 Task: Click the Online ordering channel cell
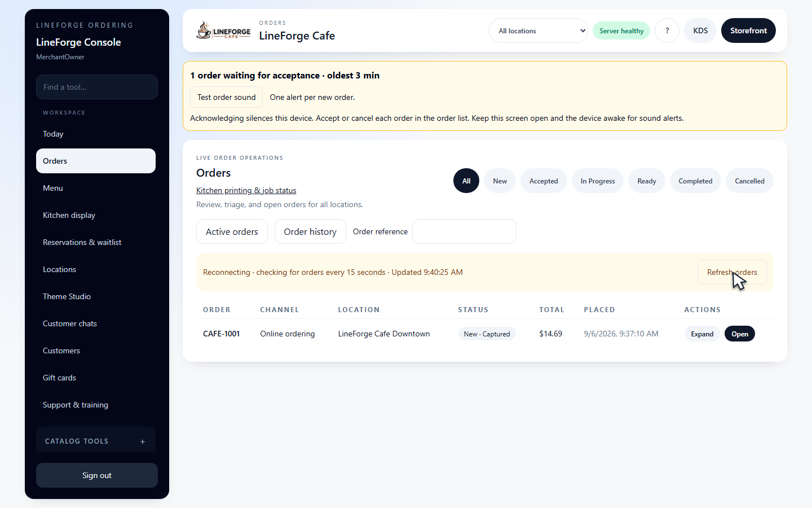pos(288,334)
